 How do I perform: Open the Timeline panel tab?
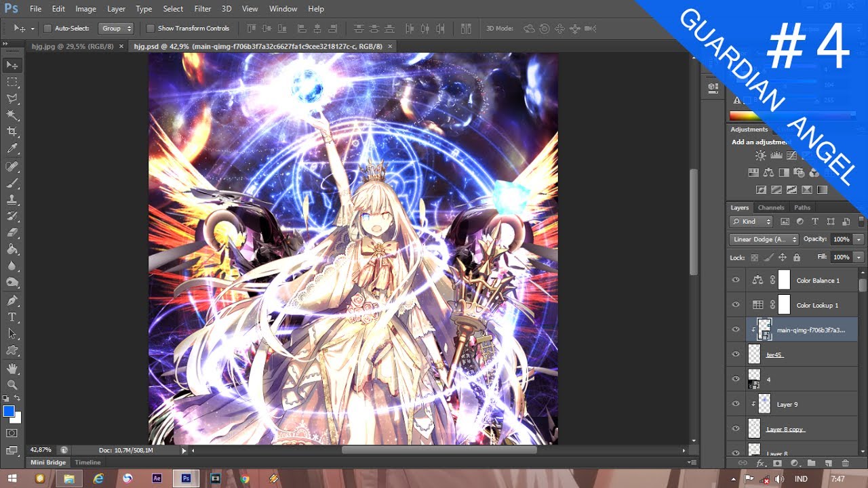pos(87,462)
